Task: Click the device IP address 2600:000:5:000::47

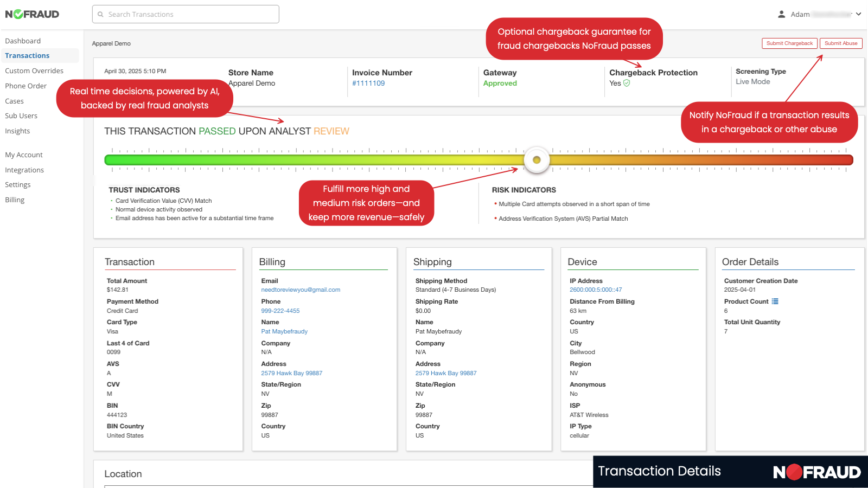Action: [596, 290]
